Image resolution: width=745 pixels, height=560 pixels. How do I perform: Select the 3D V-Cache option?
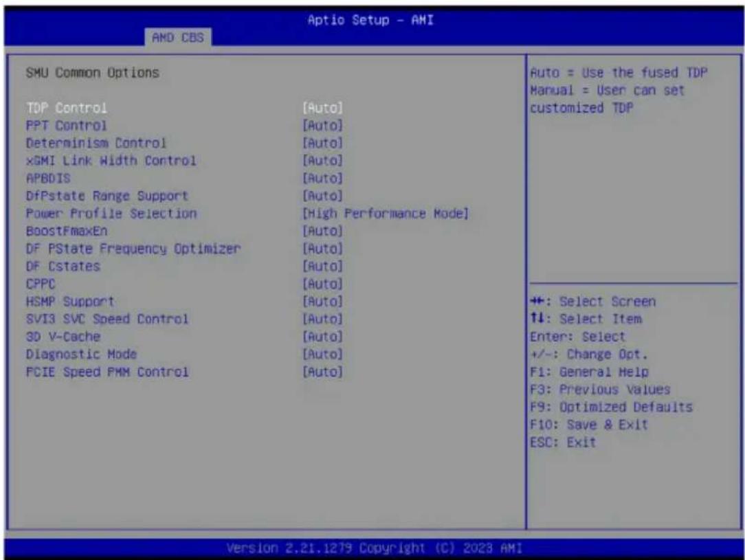[63, 336]
